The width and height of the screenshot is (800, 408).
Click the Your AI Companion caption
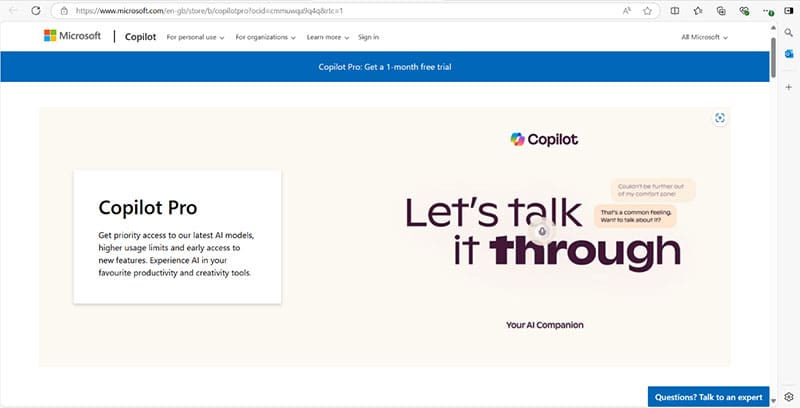click(x=544, y=325)
